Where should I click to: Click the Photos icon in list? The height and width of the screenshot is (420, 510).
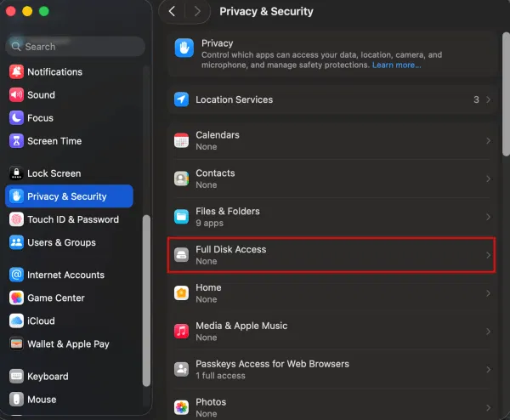click(181, 407)
